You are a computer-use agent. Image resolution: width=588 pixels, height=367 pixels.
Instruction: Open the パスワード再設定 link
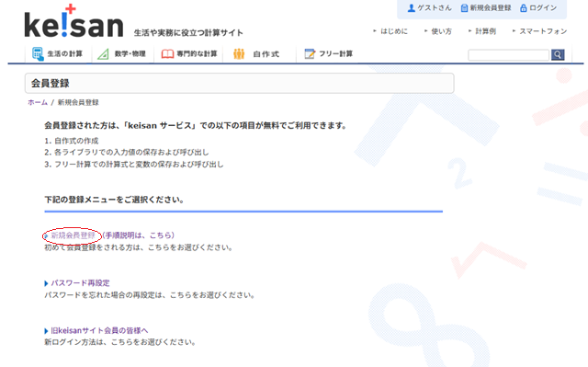80,283
